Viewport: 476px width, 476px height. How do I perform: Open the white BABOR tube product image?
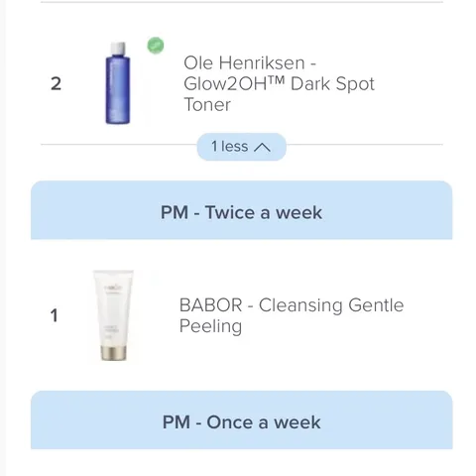click(x=113, y=315)
